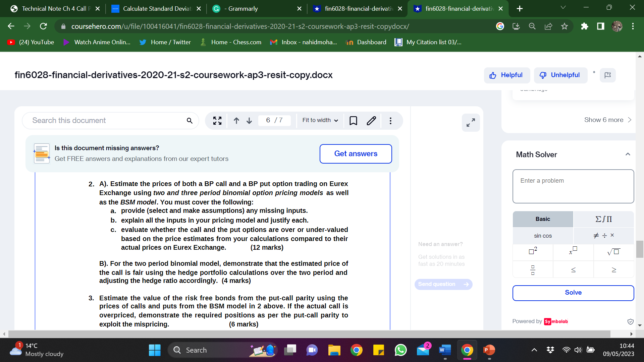Mark document as Helpful
The image size is (644, 362).
[x=506, y=75]
